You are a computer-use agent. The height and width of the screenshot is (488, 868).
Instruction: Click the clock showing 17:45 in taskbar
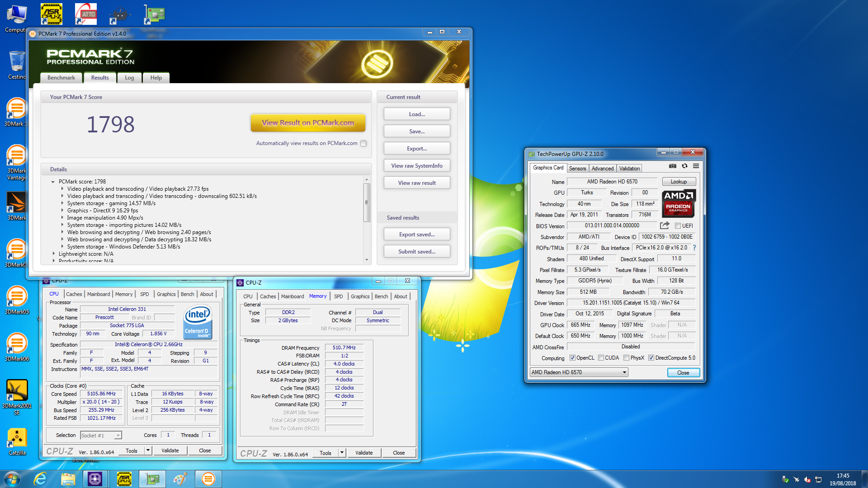pyautogui.click(x=843, y=476)
